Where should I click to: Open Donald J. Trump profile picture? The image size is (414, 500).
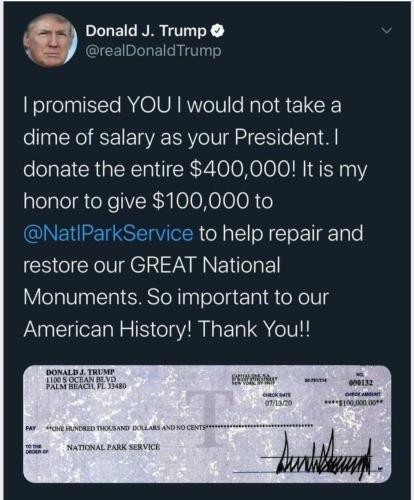[x=50, y=41]
